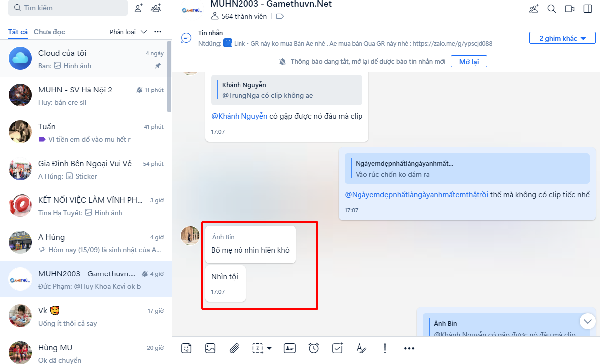Expand the "2 ghim khác" pinned list
The width and height of the screenshot is (600, 364).
(x=562, y=38)
